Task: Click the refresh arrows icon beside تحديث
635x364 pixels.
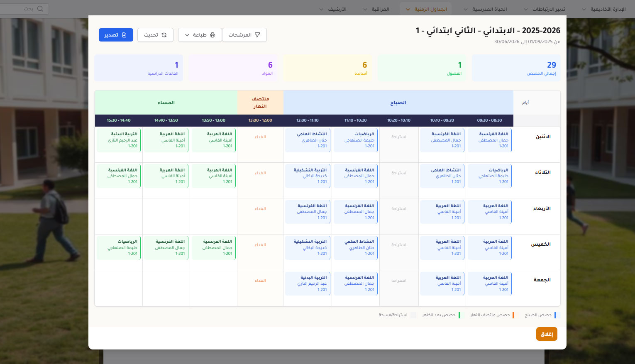Action: 164,35
